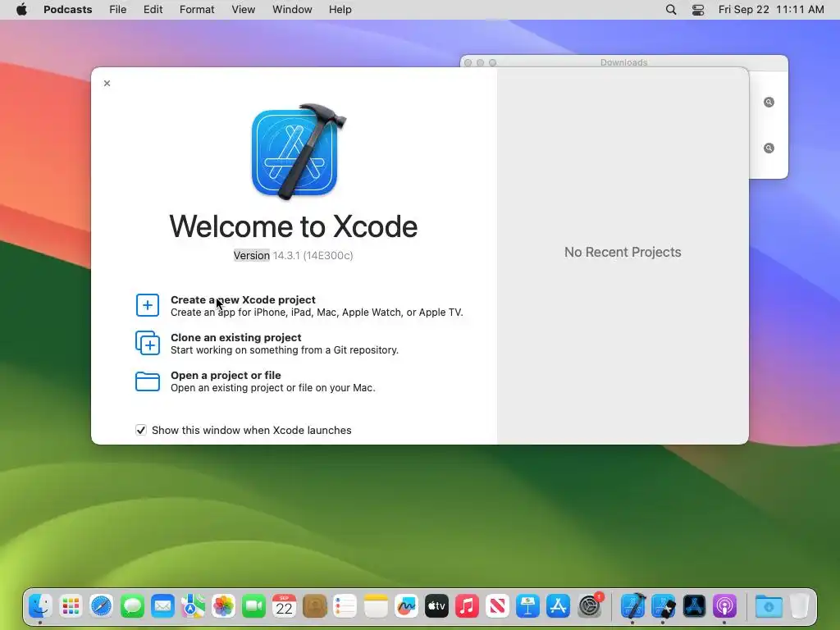Open the Help menu
The height and width of the screenshot is (630, 840).
340,10
